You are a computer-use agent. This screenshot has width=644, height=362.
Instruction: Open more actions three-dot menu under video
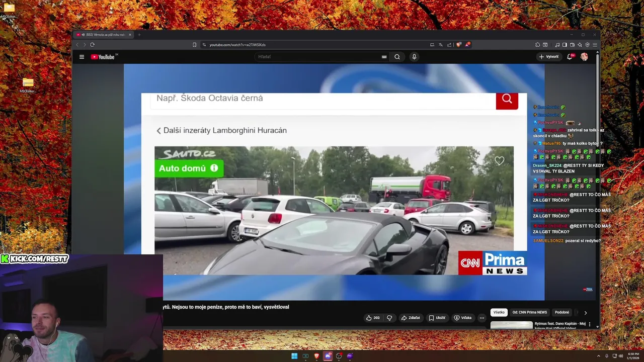pos(482,318)
